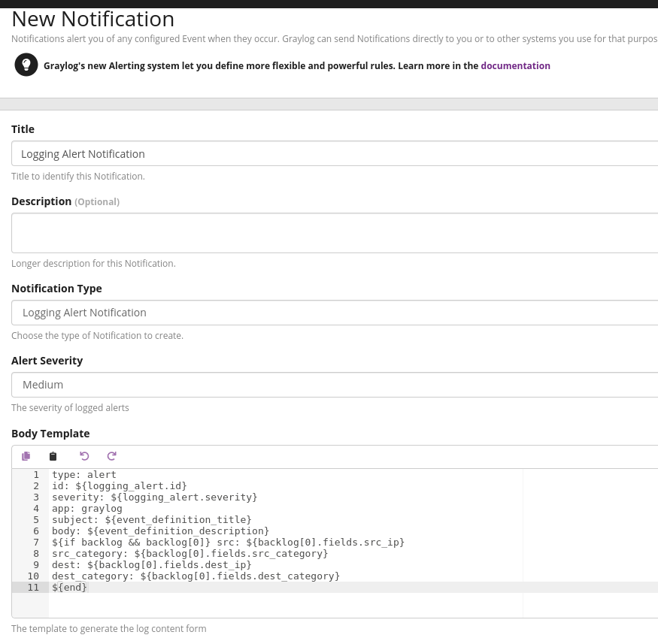The image size is (658, 644).
Task: Undo the last edit in Body Template
Action: pyautogui.click(x=84, y=456)
